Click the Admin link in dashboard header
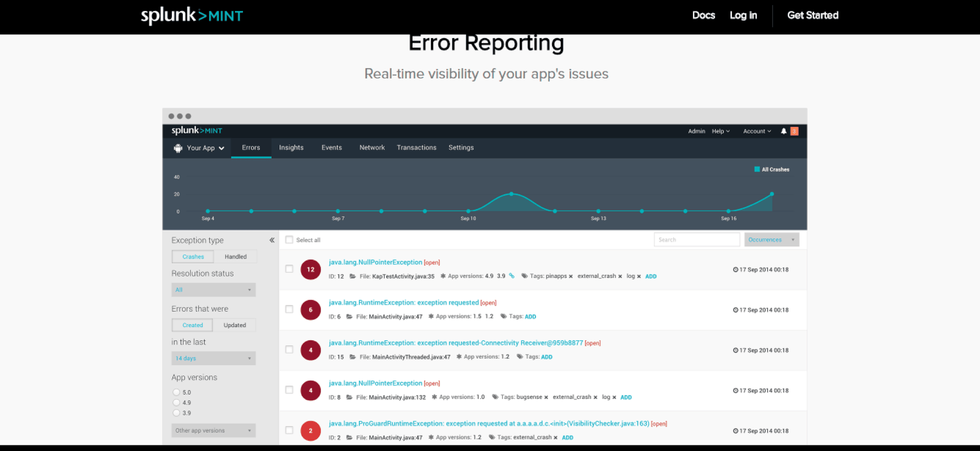Screen dimensions: 980x451 696,131
